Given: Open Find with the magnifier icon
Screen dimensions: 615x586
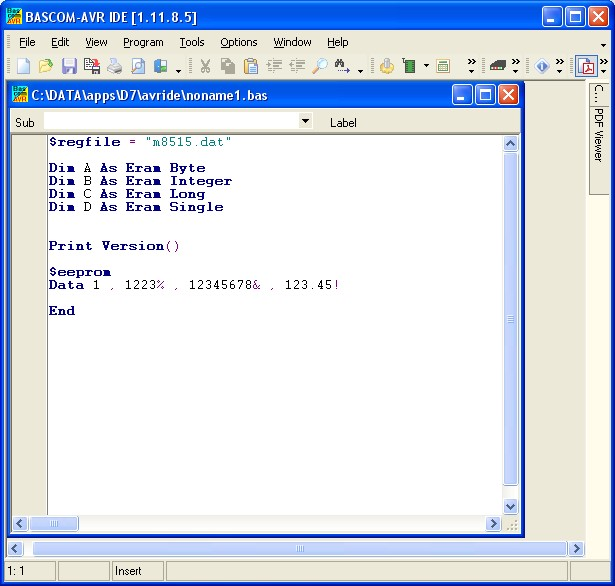Looking at the screenshot, I should (320, 66).
